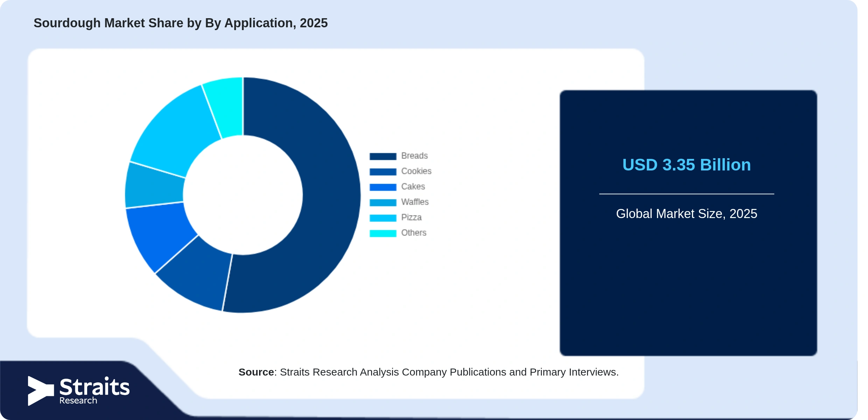Click the cyan Others slice at donut top
Image resolution: width=868 pixels, height=420 pixels.
227,107
